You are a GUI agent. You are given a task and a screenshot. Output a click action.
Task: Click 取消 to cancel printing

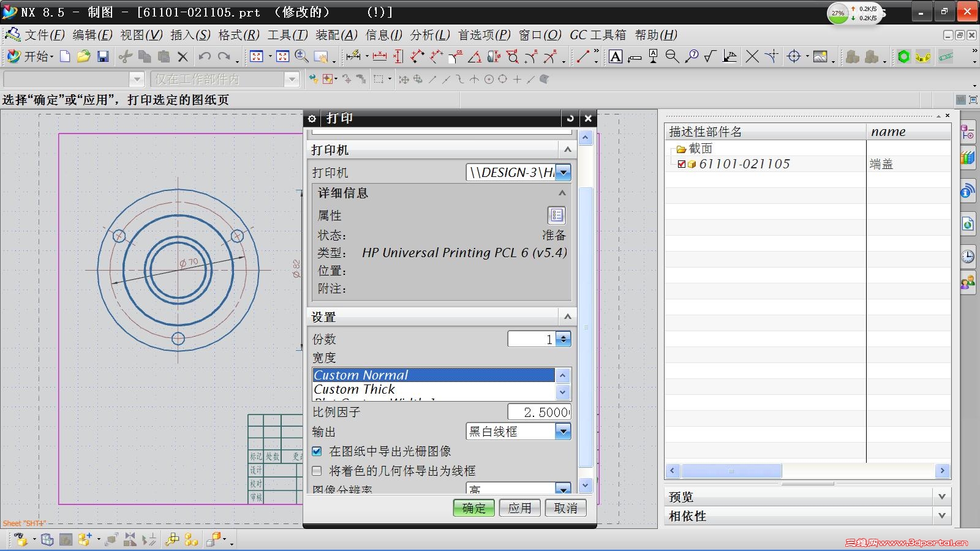[565, 508]
